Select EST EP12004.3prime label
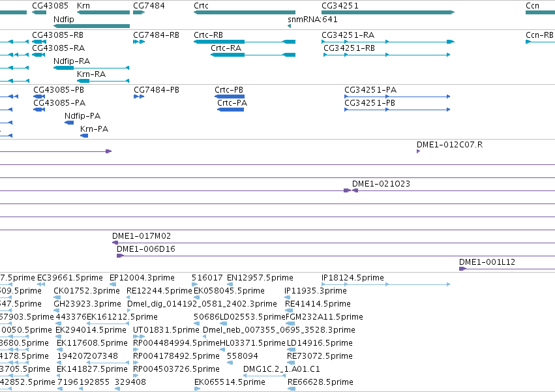Viewport: 555px width, 392px height. point(142,278)
